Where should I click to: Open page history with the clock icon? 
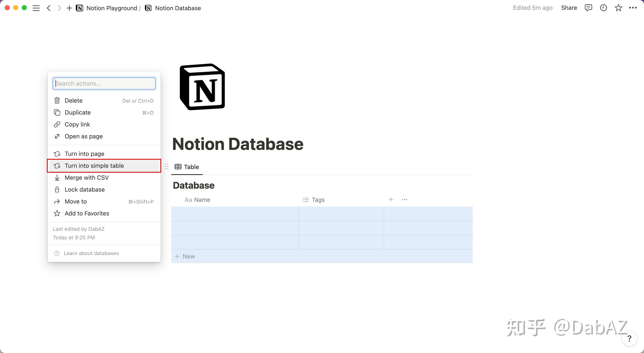[604, 8]
